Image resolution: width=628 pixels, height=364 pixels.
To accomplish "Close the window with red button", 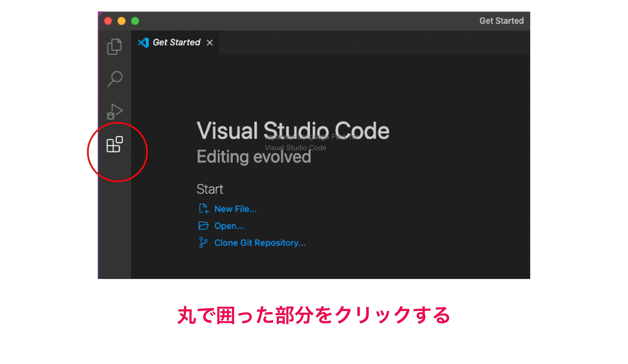I will click(108, 21).
